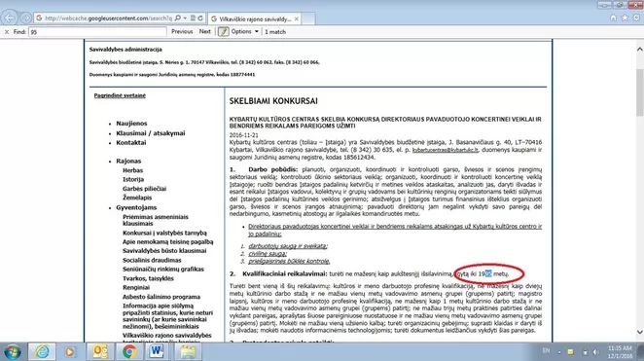Go back with the browser Back arrow

[9, 18]
